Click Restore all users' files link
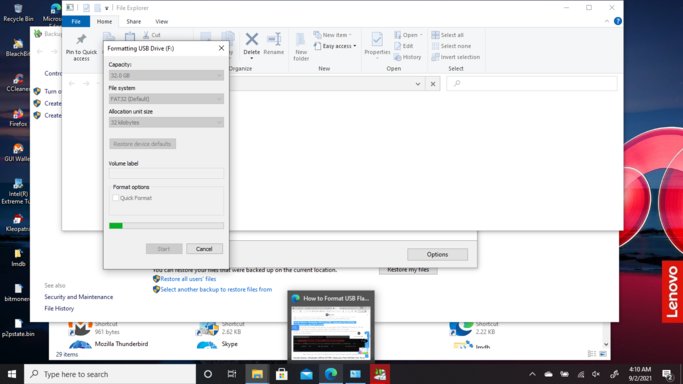 coord(188,279)
